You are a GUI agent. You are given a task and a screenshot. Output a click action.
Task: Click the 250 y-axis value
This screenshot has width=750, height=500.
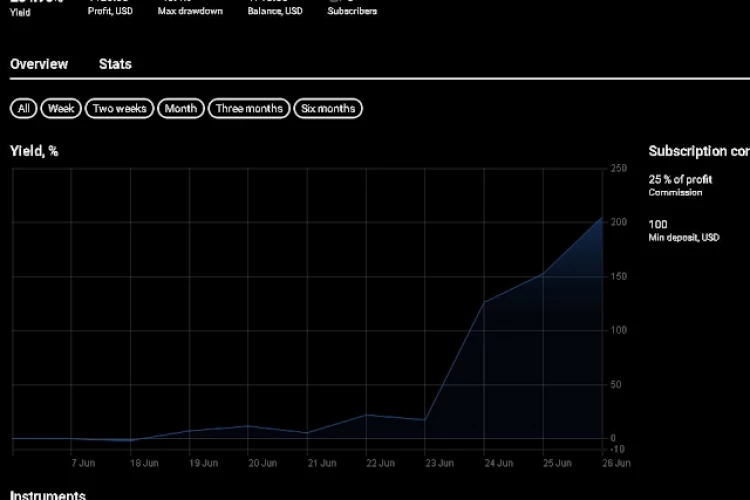coord(618,168)
